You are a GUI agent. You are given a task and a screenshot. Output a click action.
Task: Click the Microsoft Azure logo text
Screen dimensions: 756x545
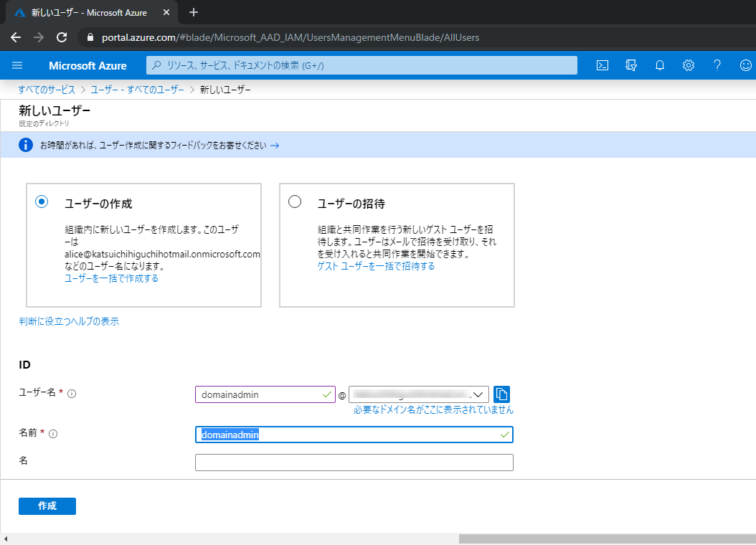pos(88,65)
